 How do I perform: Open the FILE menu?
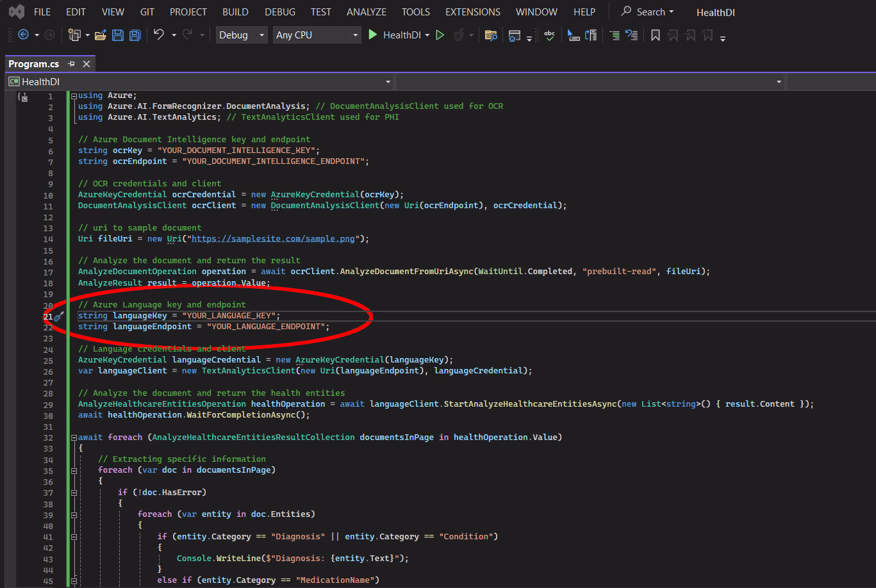tap(42, 12)
